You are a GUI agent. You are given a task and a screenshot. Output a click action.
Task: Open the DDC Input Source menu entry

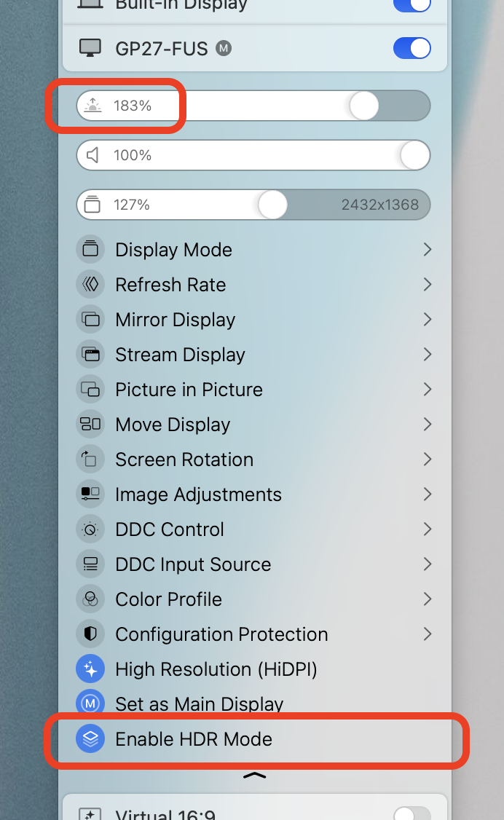click(x=193, y=564)
